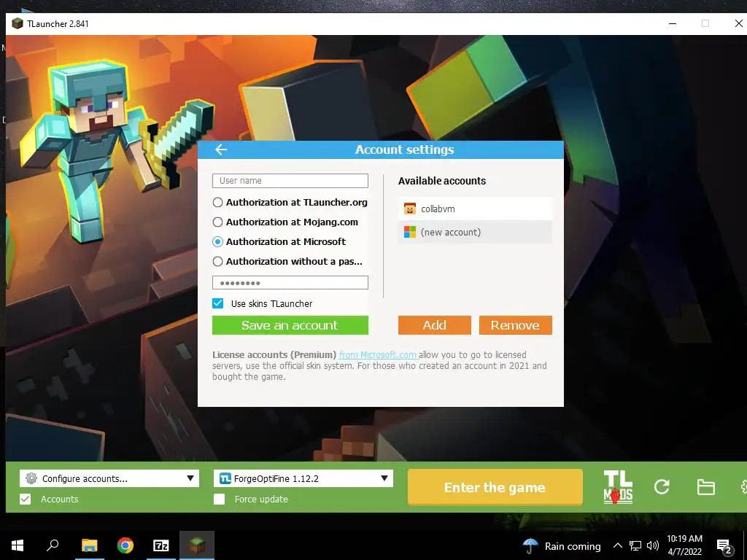The width and height of the screenshot is (747, 560).
Task: Minimize the TLauncher window
Action: click(673, 23)
